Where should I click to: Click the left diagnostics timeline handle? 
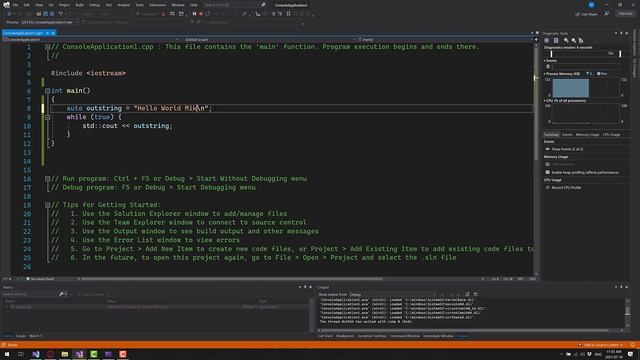[551, 53]
